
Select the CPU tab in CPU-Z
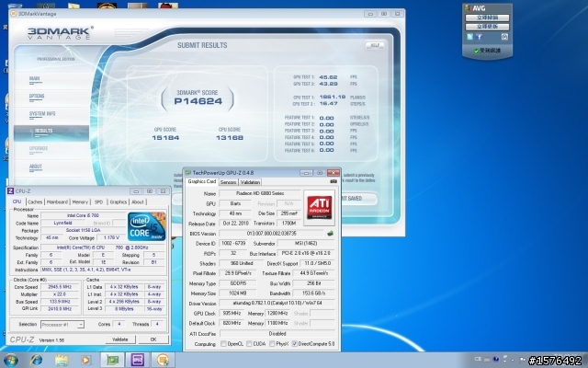(17, 201)
